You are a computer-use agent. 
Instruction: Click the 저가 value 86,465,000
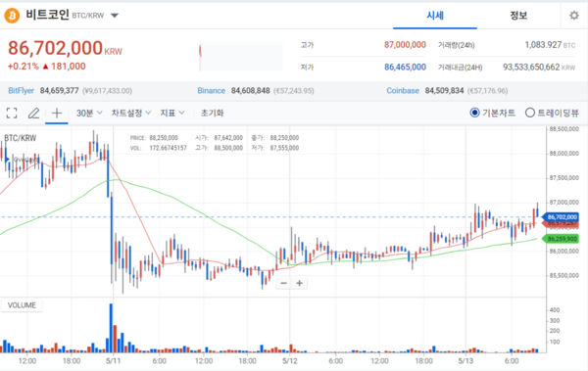click(405, 68)
